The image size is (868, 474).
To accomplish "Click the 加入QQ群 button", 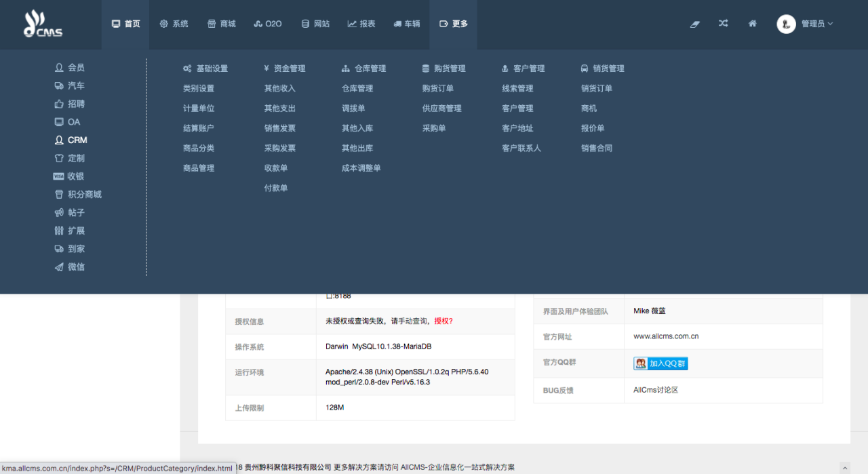I will pos(660,363).
